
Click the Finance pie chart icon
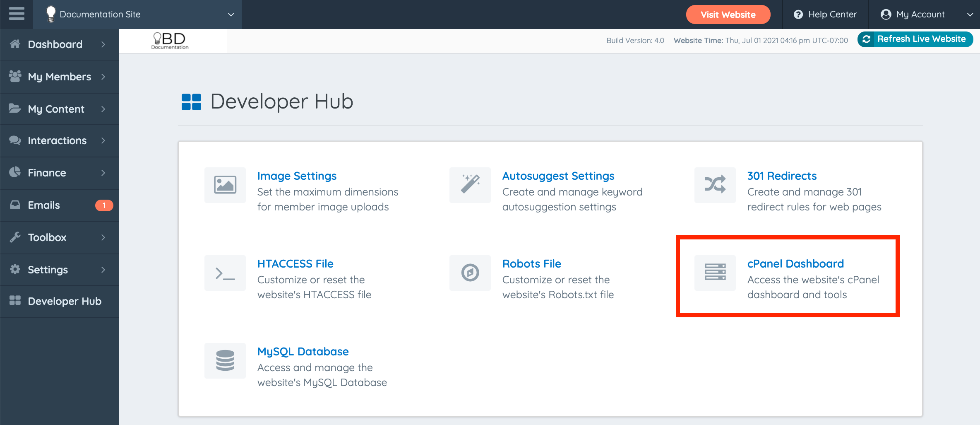click(15, 172)
